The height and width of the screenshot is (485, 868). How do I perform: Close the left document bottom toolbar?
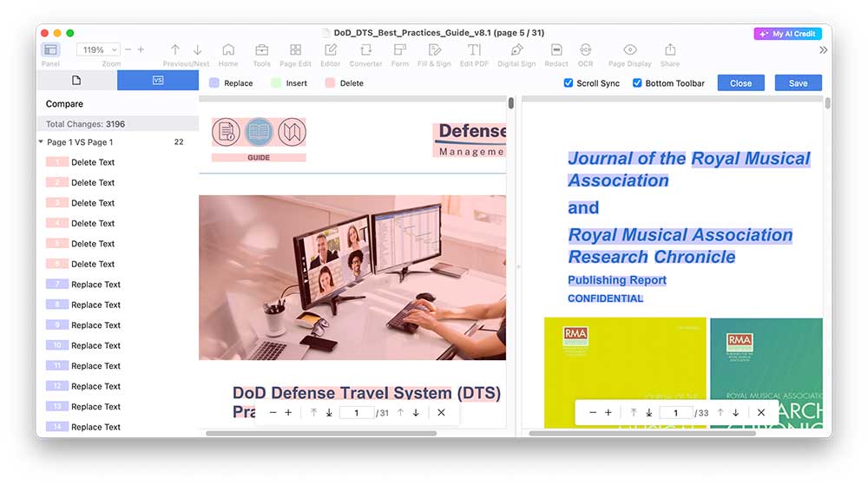click(x=441, y=413)
